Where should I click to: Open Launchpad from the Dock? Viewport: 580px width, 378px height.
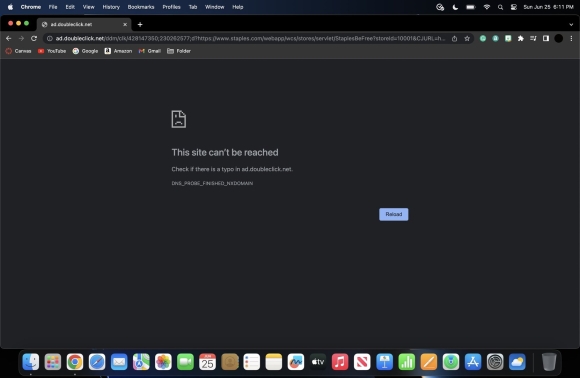click(x=53, y=362)
